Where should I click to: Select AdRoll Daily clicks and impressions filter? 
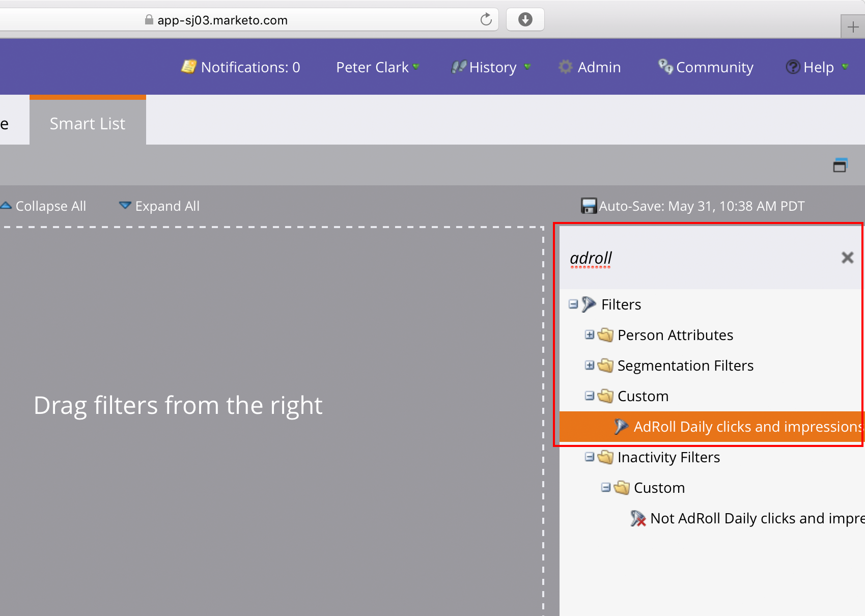712,427
